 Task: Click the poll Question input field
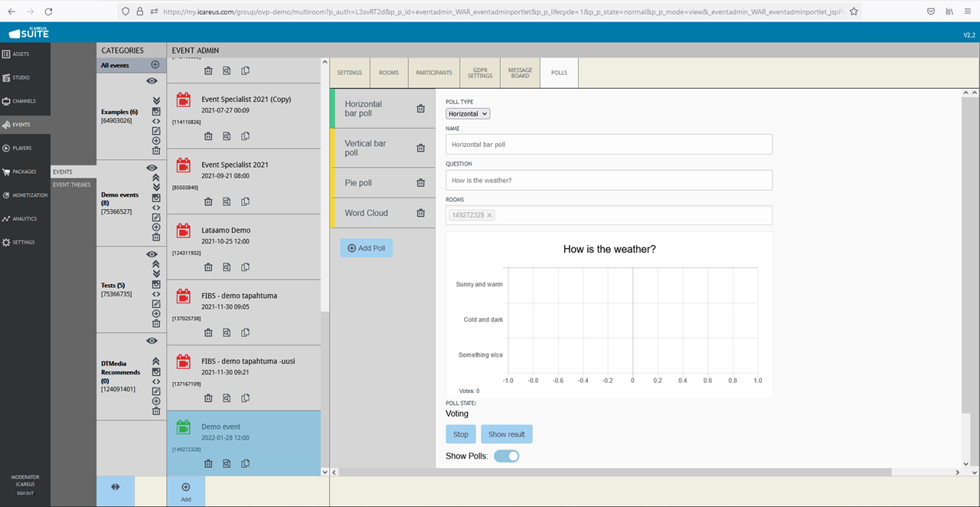point(609,180)
